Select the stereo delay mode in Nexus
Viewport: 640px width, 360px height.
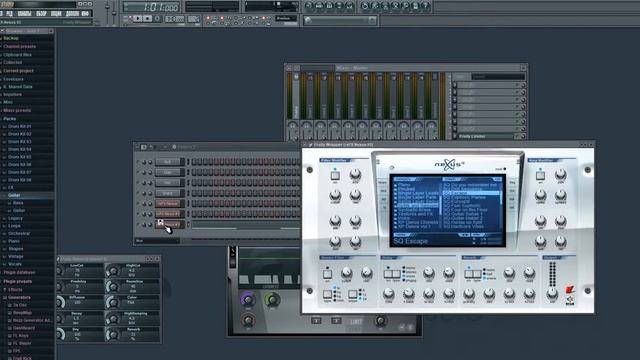coord(409,272)
